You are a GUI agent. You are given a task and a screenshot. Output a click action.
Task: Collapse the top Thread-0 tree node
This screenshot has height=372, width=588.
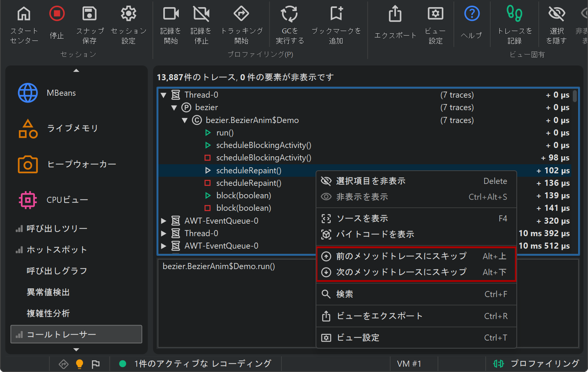164,95
